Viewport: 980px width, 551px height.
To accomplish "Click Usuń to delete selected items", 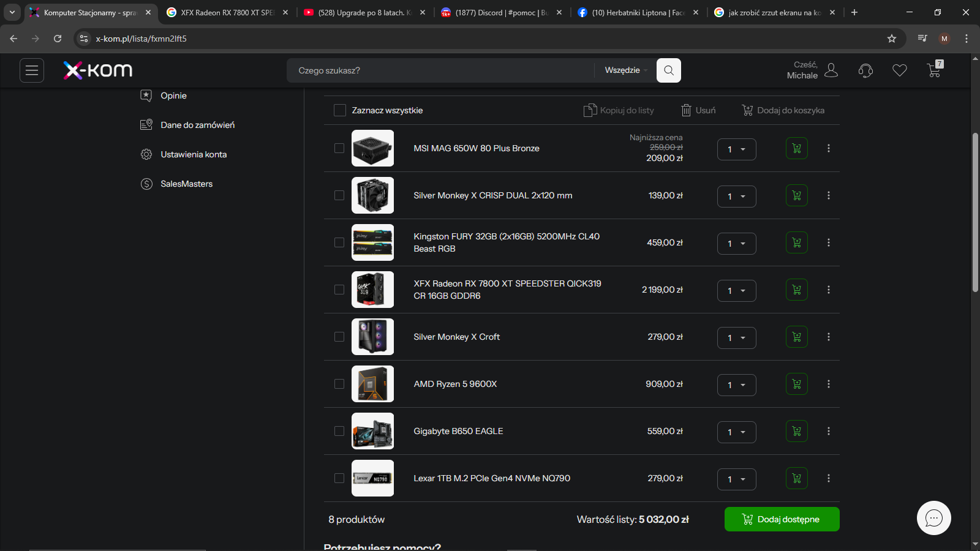I will pos(698,110).
